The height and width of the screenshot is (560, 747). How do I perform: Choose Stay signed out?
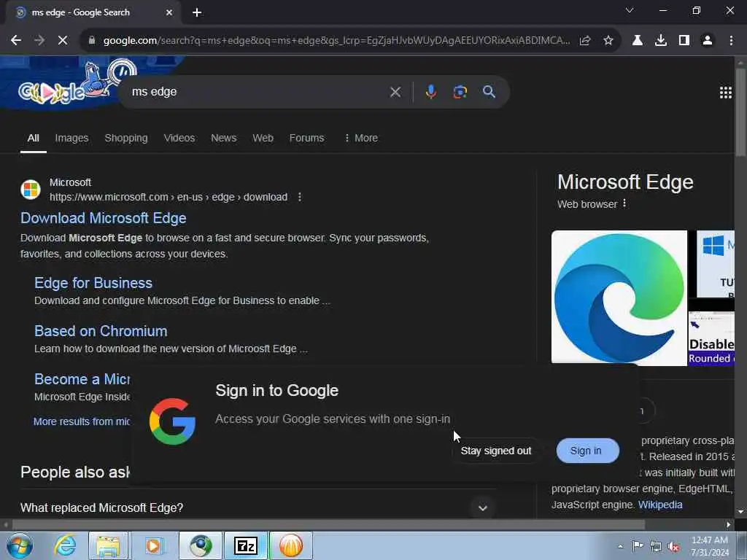(x=496, y=451)
